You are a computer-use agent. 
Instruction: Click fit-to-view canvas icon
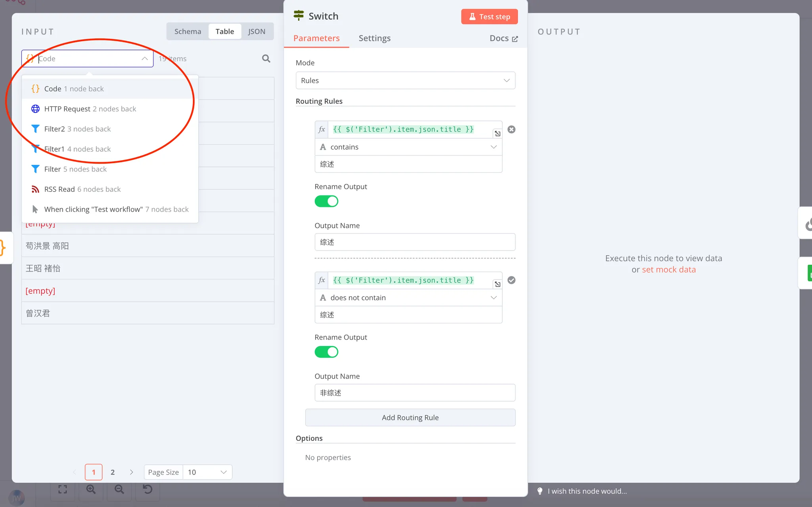63,490
